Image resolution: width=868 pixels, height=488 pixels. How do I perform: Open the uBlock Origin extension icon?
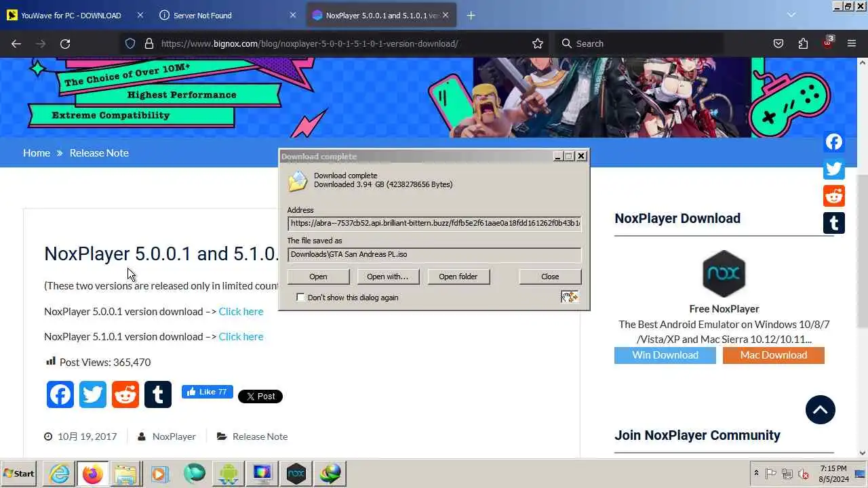828,43
